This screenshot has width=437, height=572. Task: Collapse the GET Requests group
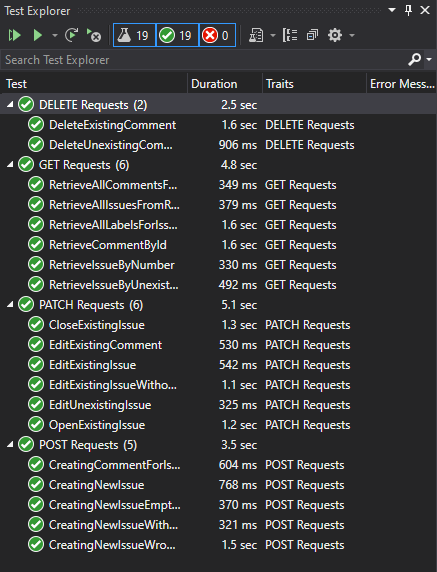[10, 165]
